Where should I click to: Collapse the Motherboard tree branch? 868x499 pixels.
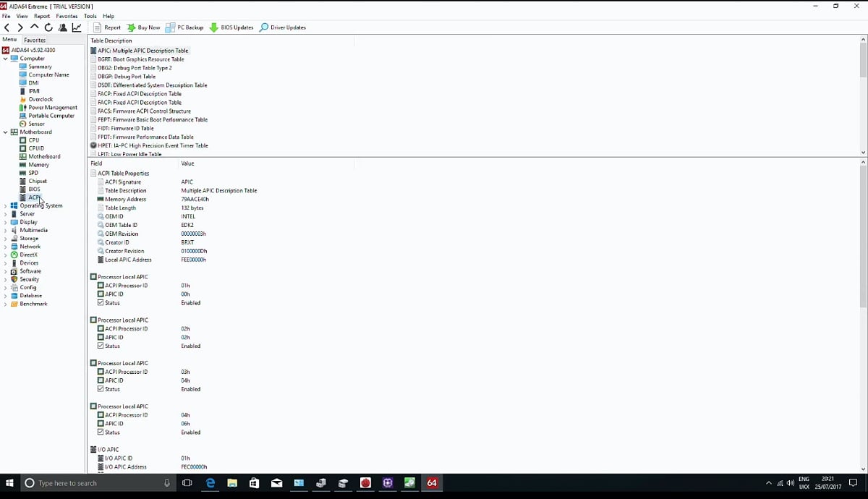[5, 132]
